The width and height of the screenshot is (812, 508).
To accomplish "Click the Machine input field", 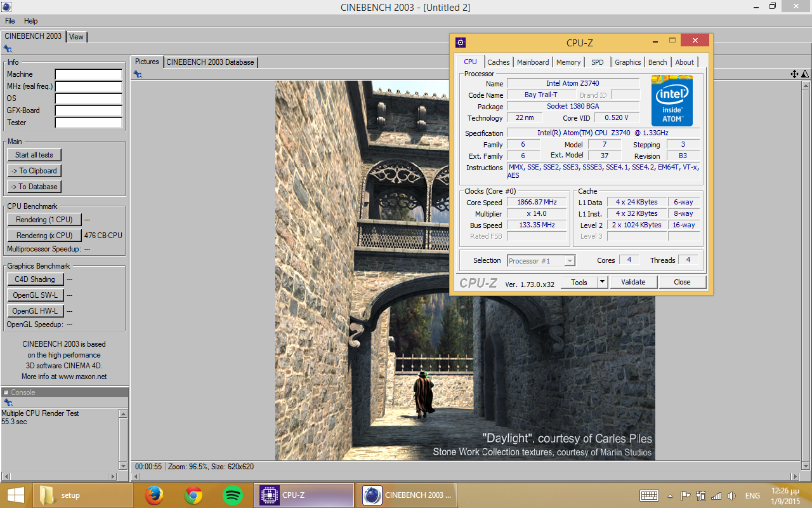I will point(89,75).
